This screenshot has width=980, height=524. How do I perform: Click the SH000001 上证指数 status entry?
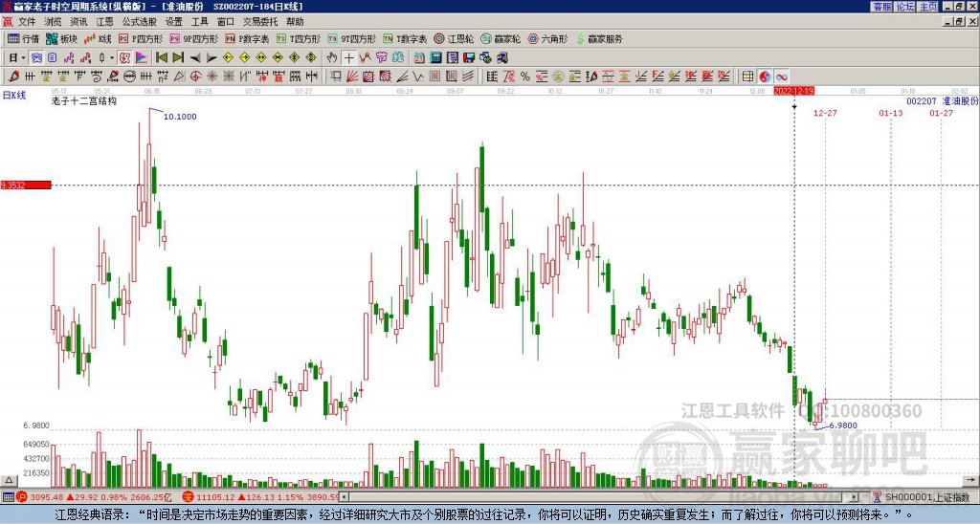click(x=926, y=497)
